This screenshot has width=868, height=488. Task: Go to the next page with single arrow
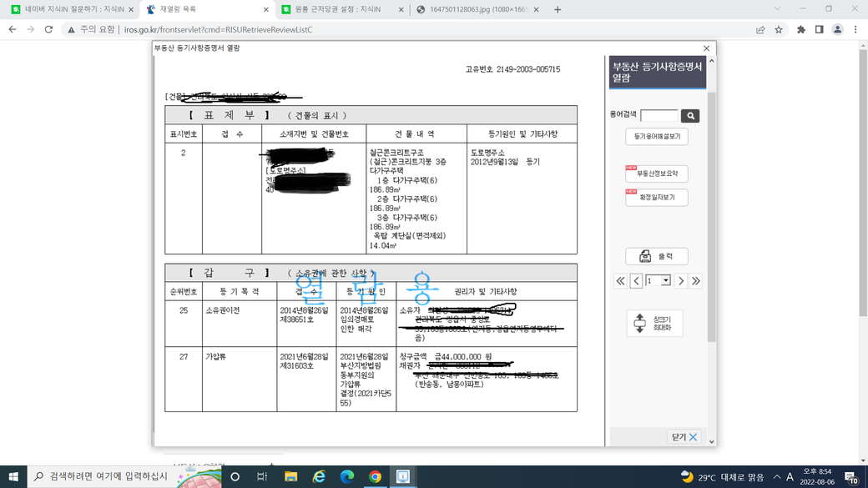[x=681, y=281]
